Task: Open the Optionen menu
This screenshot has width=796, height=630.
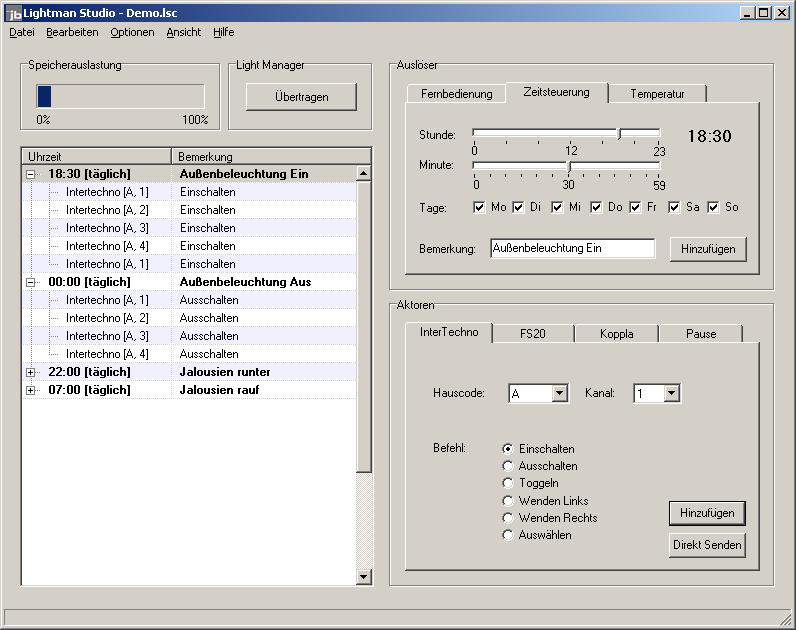Action: (x=132, y=32)
